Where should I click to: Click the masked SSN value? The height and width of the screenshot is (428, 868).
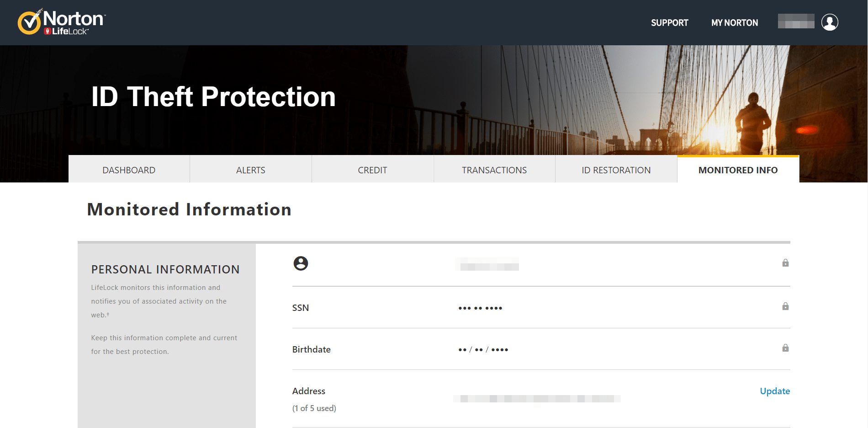(x=480, y=308)
